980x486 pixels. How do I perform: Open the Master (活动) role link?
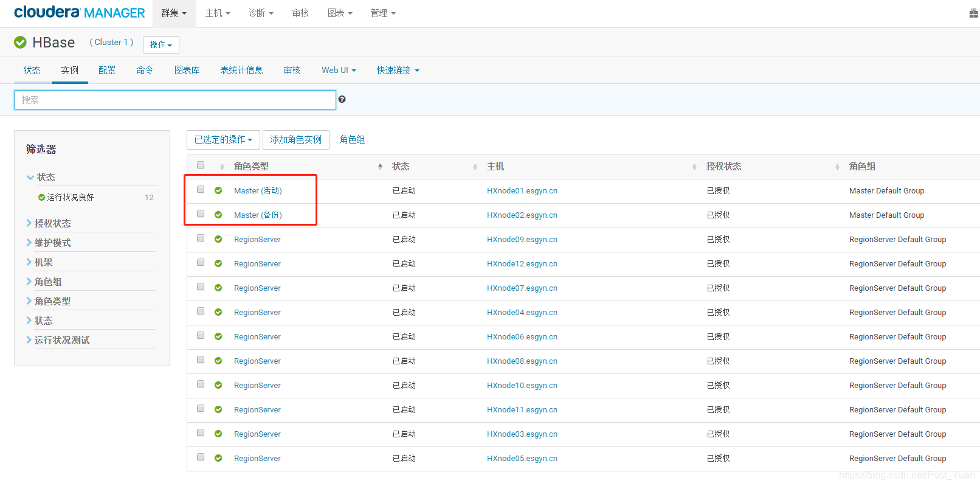tap(258, 190)
